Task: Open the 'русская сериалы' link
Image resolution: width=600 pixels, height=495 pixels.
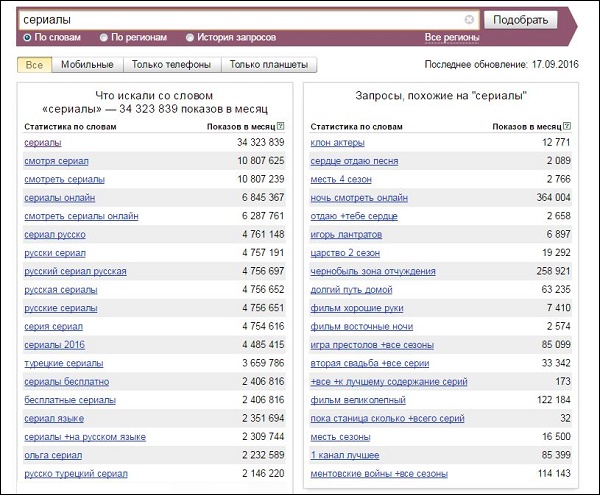Action: (61, 290)
